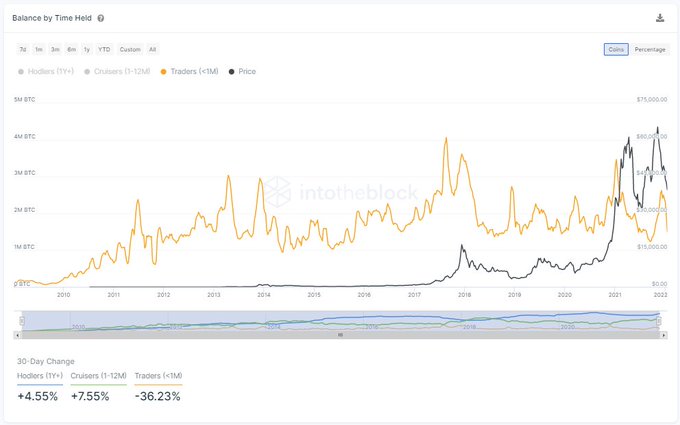Hide the Price series line
The height and width of the screenshot is (425, 680).
point(243,72)
